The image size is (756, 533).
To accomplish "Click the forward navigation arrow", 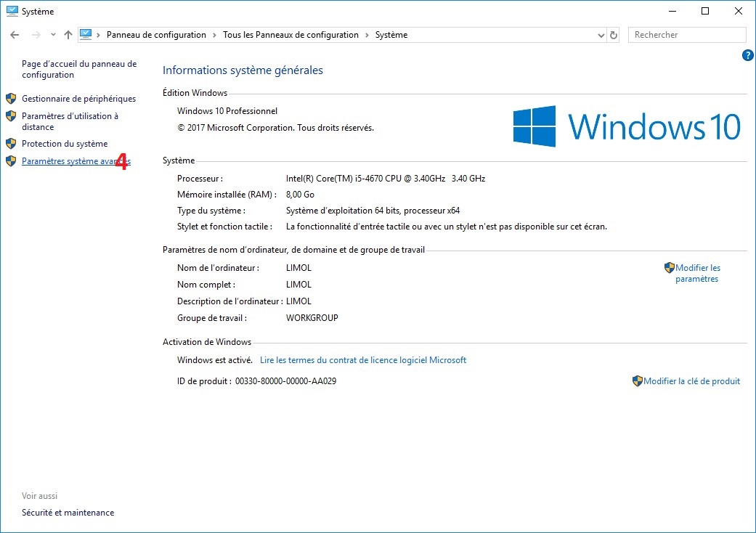I will tap(36, 35).
